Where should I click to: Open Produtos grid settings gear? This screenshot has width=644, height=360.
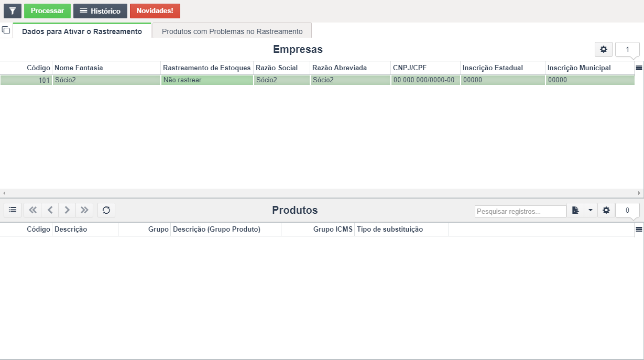click(606, 210)
